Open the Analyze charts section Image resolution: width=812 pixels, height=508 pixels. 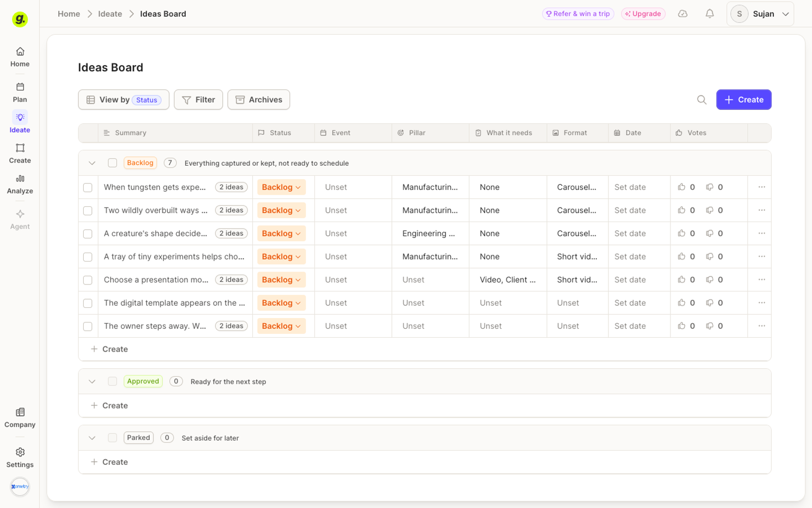(x=20, y=184)
